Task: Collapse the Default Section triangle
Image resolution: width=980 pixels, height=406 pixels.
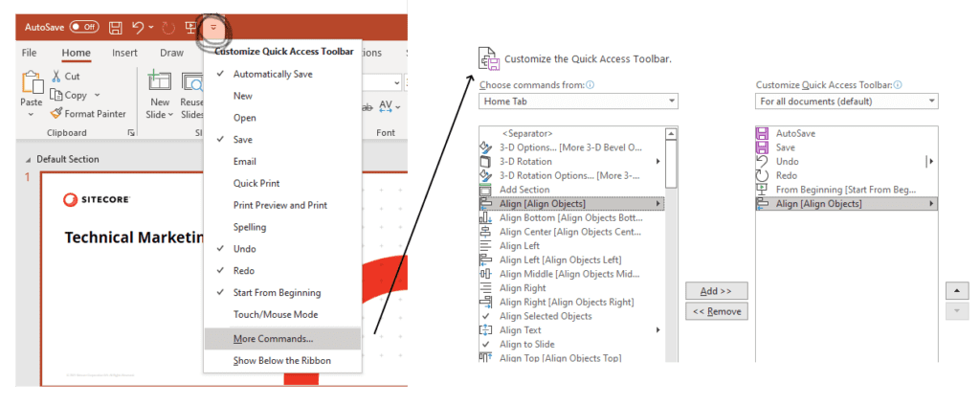Action: (x=28, y=160)
